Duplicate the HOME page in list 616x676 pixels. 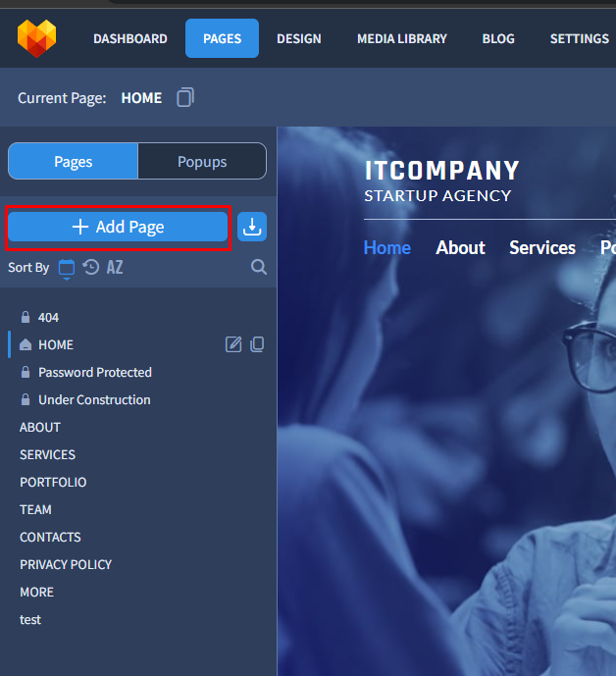tap(257, 344)
